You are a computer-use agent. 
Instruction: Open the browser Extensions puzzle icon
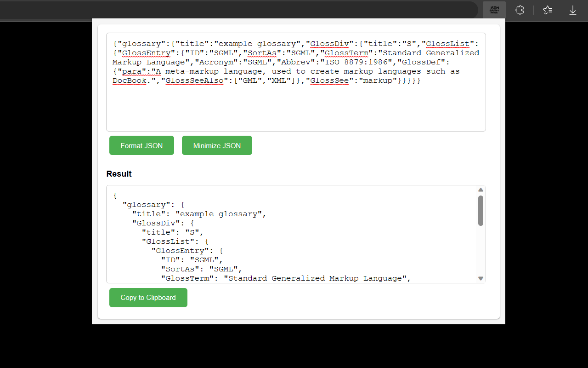(520, 10)
